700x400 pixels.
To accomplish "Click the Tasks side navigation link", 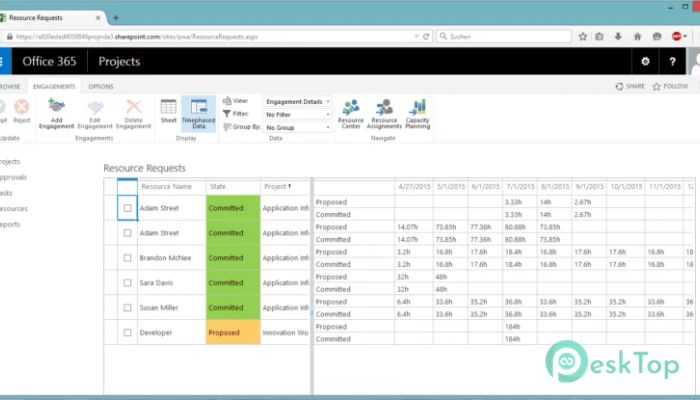I will [x=6, y=193].
